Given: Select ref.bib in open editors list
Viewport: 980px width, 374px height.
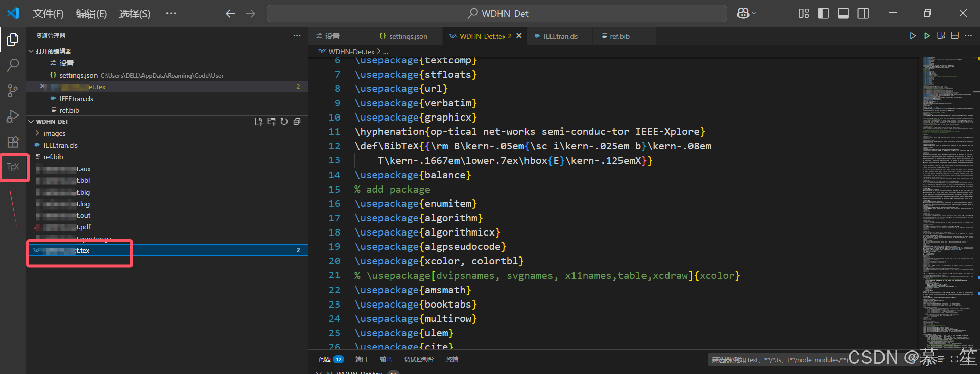Looking at the screenshot, I should (x=167, y=110).
